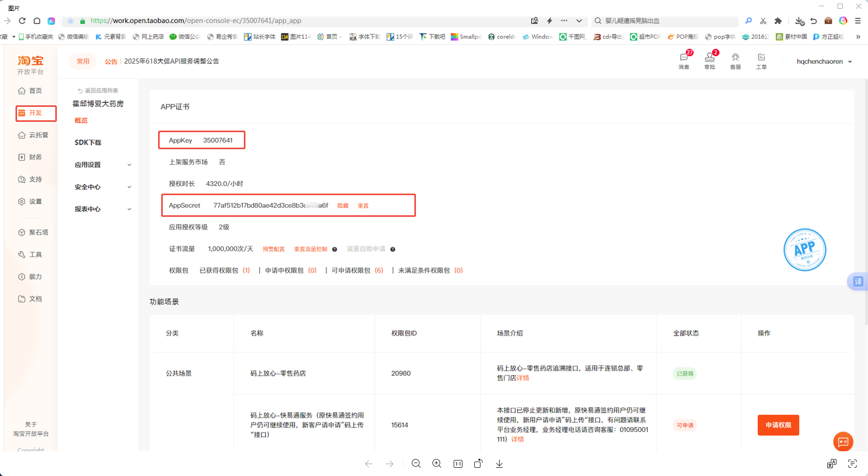
Task: Click the 申请权限 button
Action: coord(778,425)
